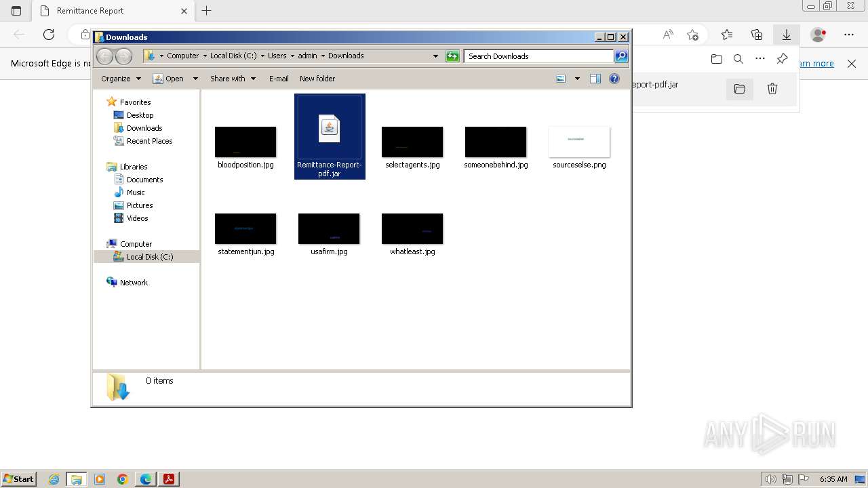Click Explorer back navigation button
The width and height of the screenshot is (868, 488).
[x=104, y=56]
